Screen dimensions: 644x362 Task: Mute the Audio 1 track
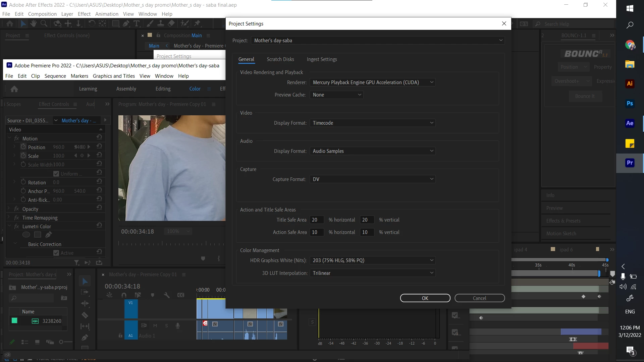[155, 325]
